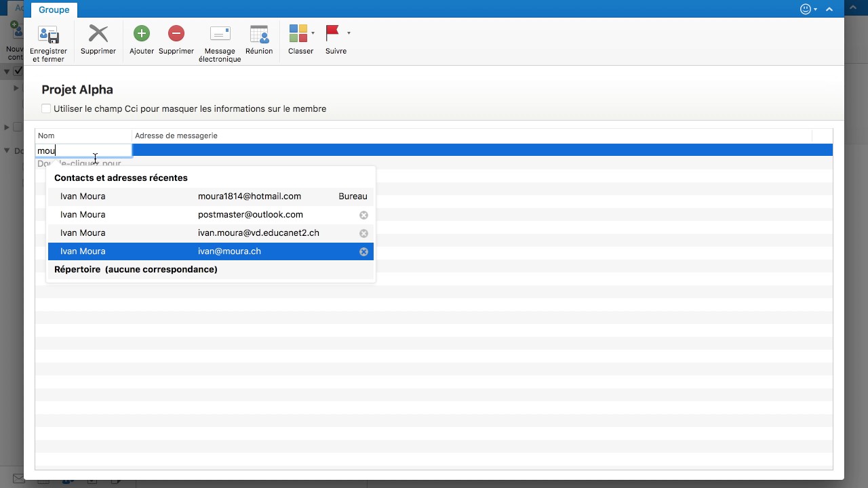868x488 pixels.
Task: Click the name input field containing "mou"
Action: tap(83, 150)
